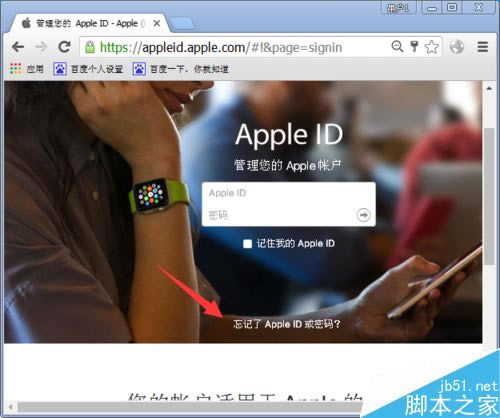Click the user profile button in title bar
The height and width of the screenshot is (418, 500).
398,8
